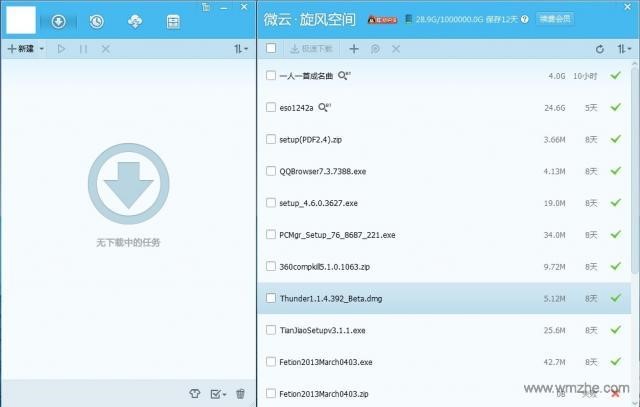Check the box for Fetion2013March0403.zip

pyautogui.click(x=271, y=393)
